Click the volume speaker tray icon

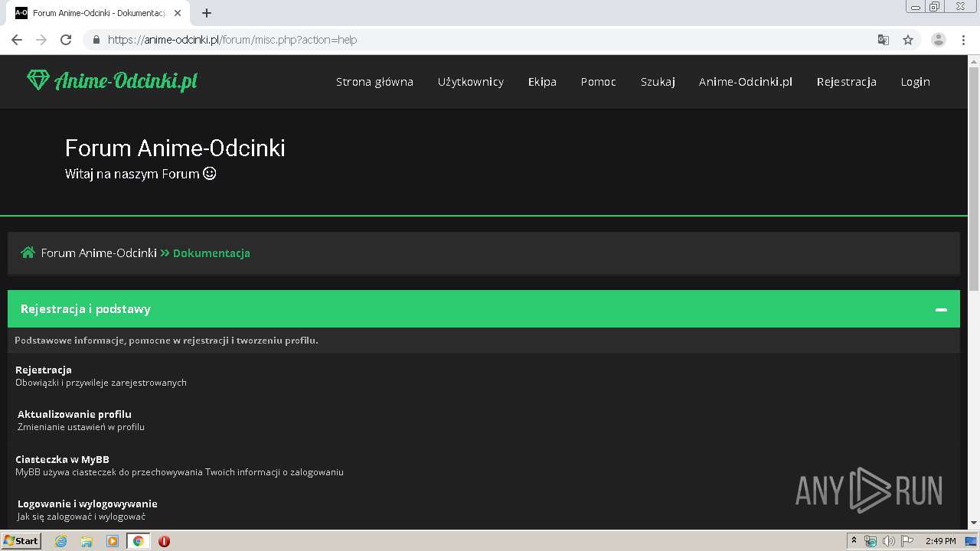pyautogui.click(x=889, y=541)
